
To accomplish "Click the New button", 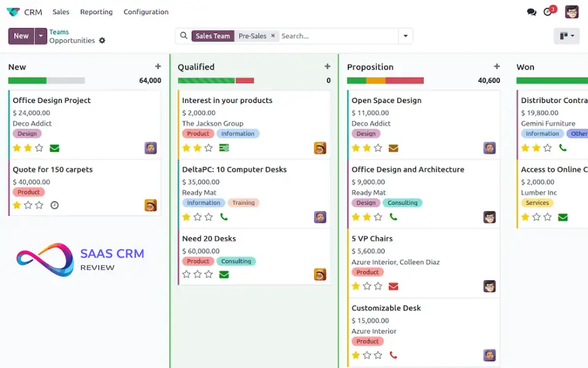I will tap(21, 36).
